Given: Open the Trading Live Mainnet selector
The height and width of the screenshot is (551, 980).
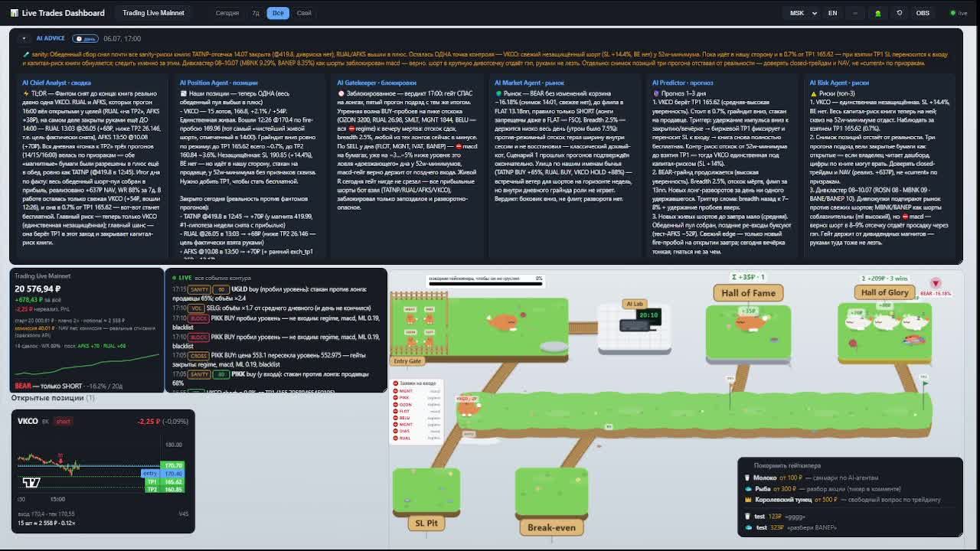Looking at the screenshot, I should (153, 13).
